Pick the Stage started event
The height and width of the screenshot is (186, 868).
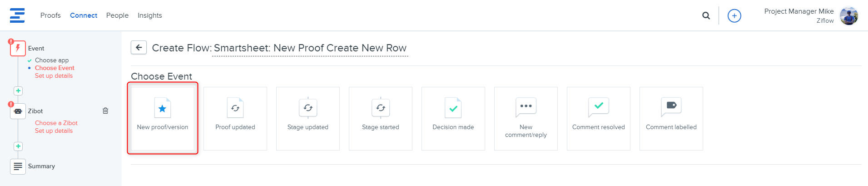[380, 118]
